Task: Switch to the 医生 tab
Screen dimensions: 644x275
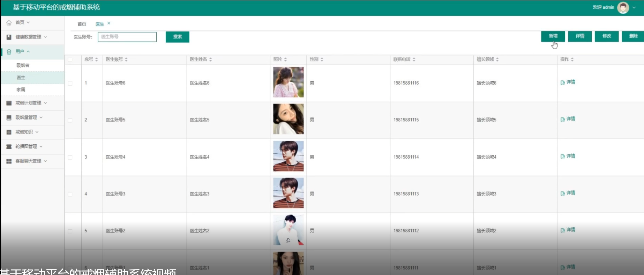Action: (100, 24)
